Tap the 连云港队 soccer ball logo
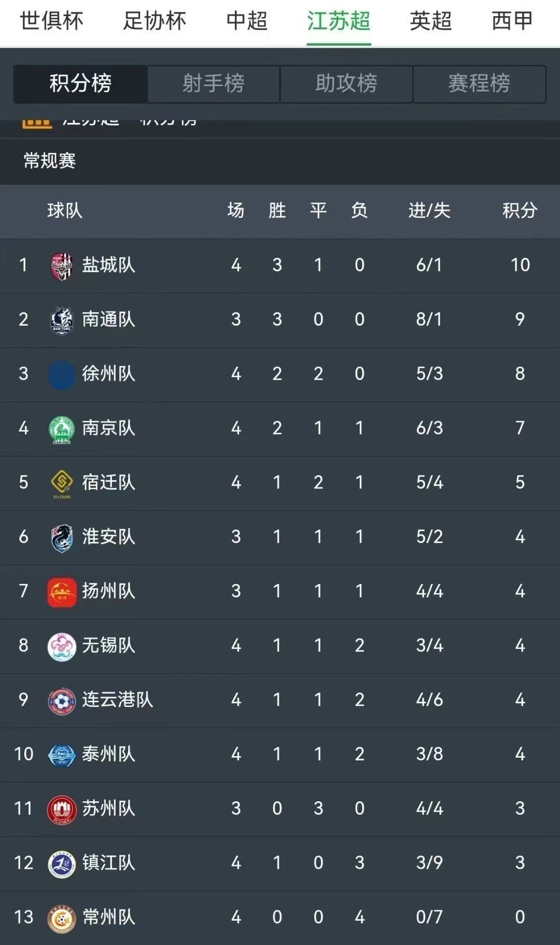Image resolution: width=560 pixels, height=945 pixels. (x=61, y=701)
